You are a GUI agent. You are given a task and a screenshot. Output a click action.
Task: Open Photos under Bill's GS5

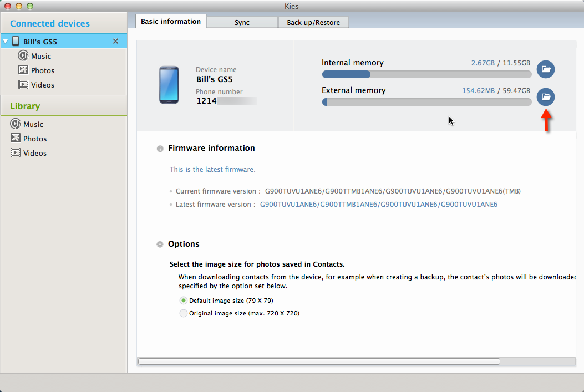click(x=43, y=70)
